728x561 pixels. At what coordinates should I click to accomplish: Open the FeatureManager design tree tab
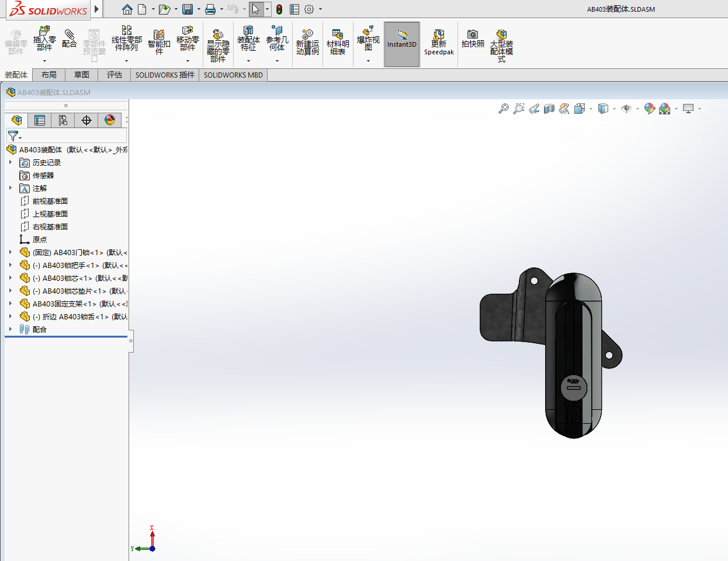coord(16,120)
